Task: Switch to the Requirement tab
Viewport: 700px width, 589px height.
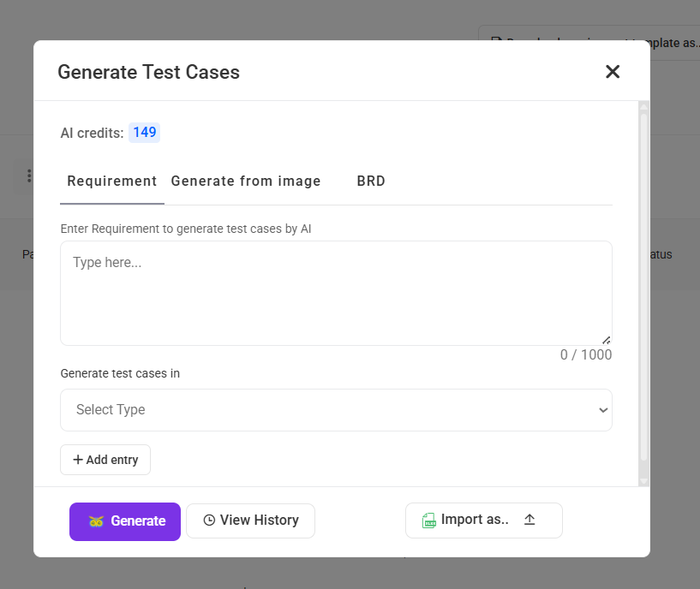Action: [112, 181]
